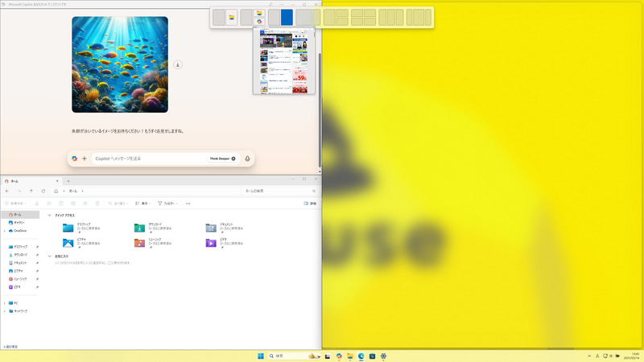Open the フィルター Filter dropdown

pyautogui.click(x=168, y=204)
